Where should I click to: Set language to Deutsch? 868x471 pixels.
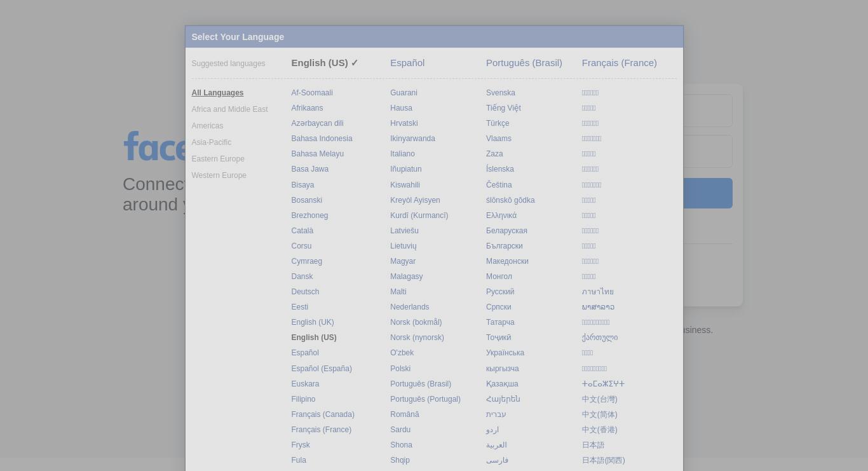[305, 292]
